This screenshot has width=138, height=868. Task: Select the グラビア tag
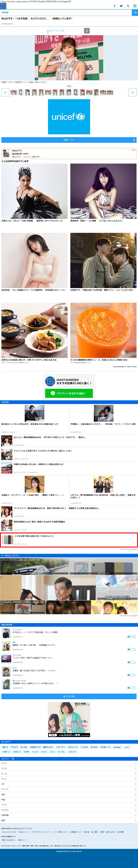(14, 747)
